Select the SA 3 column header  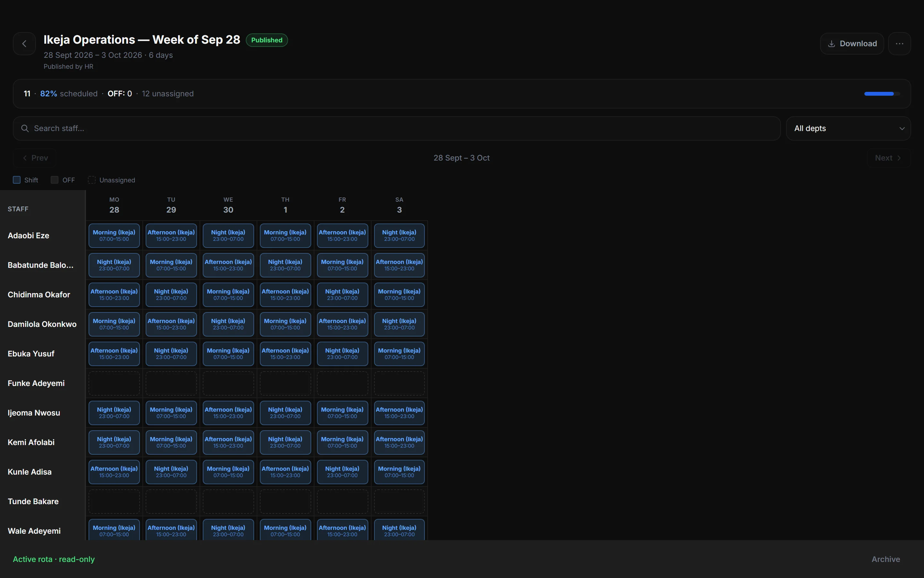(399, 205)
